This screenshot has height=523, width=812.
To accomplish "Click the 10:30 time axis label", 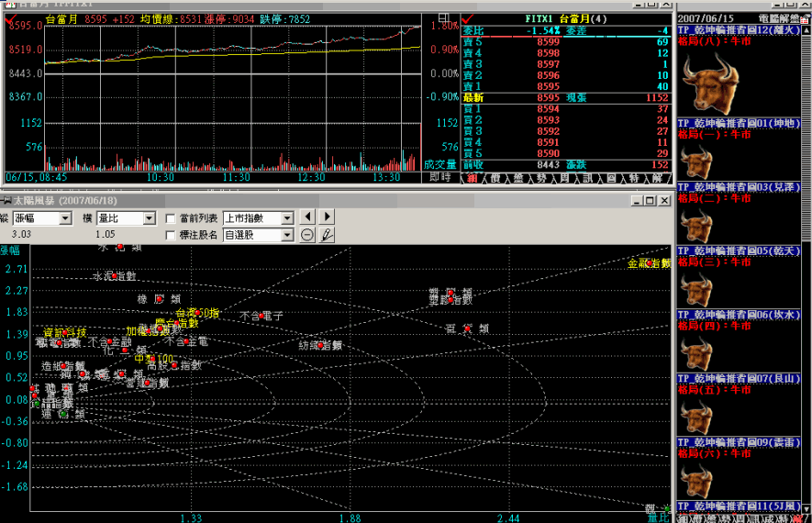I will coord(161,177).
